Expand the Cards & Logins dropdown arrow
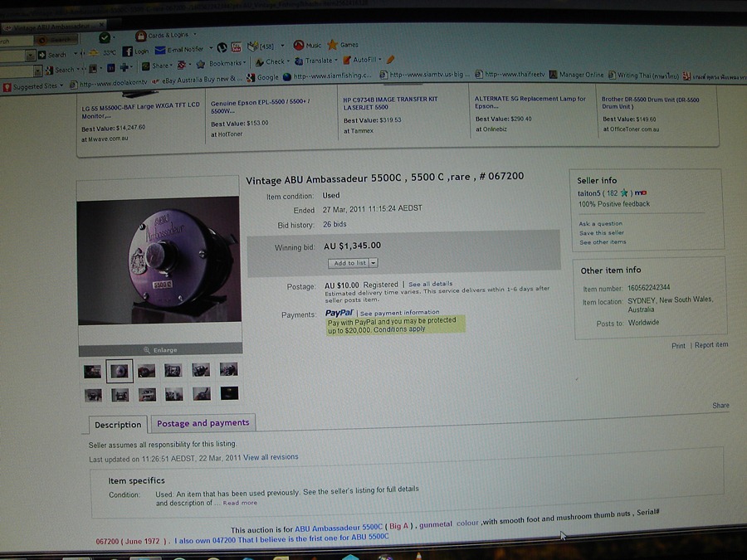The width and height of the screenshot is (747, 560). 195,34
